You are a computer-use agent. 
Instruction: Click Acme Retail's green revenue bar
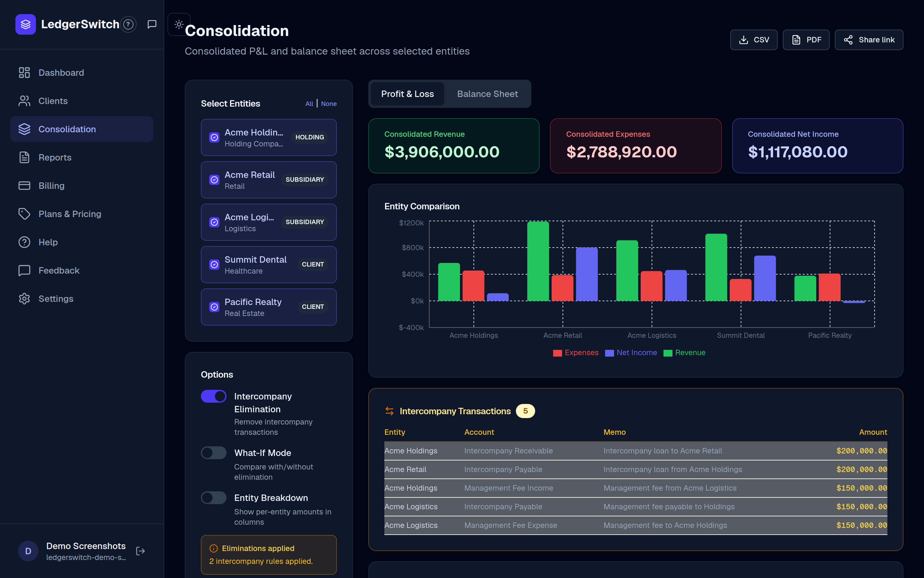click(x=538, y=261)
